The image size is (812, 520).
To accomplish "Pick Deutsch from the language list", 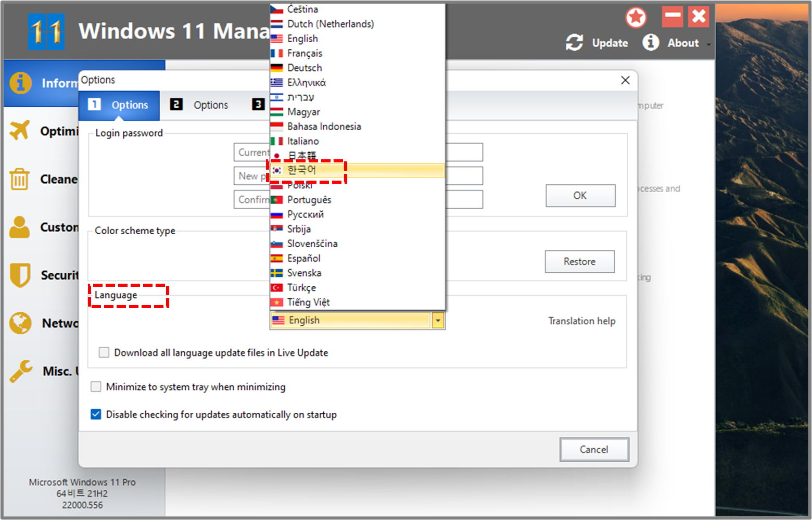I will (x=357, y=68).
